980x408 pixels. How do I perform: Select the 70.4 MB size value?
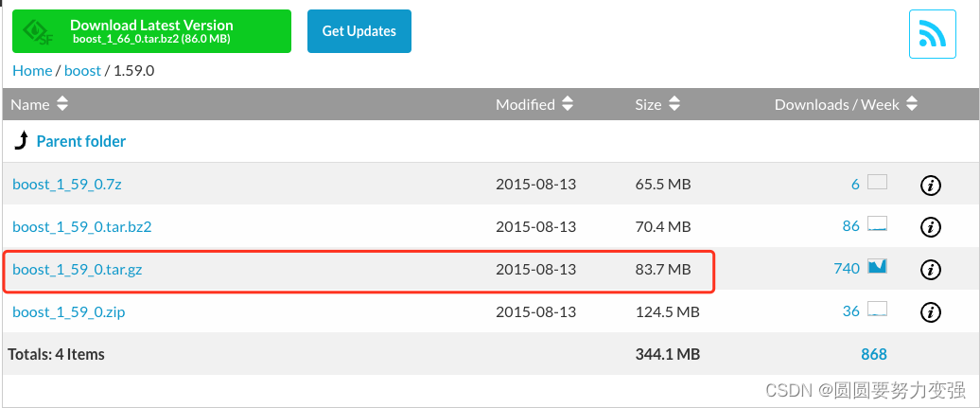tap(663, 226)
